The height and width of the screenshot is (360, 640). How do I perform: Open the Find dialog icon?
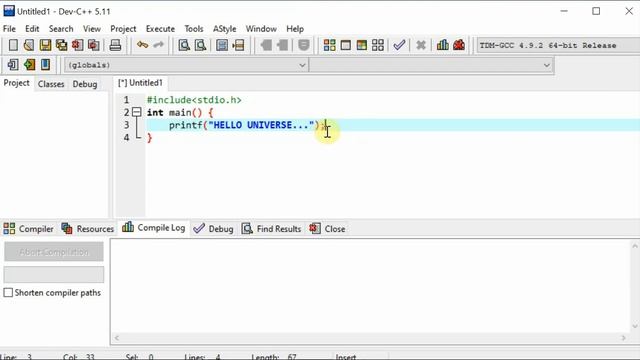pos(184,45)
